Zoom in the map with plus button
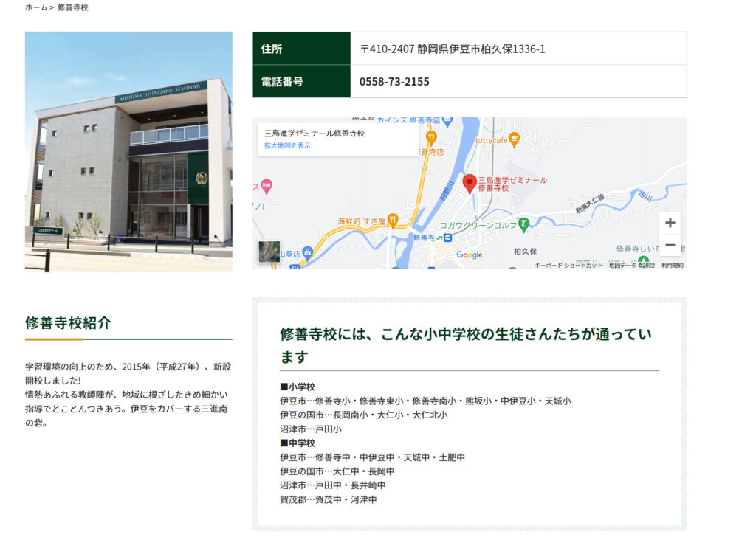 point(670,223)
